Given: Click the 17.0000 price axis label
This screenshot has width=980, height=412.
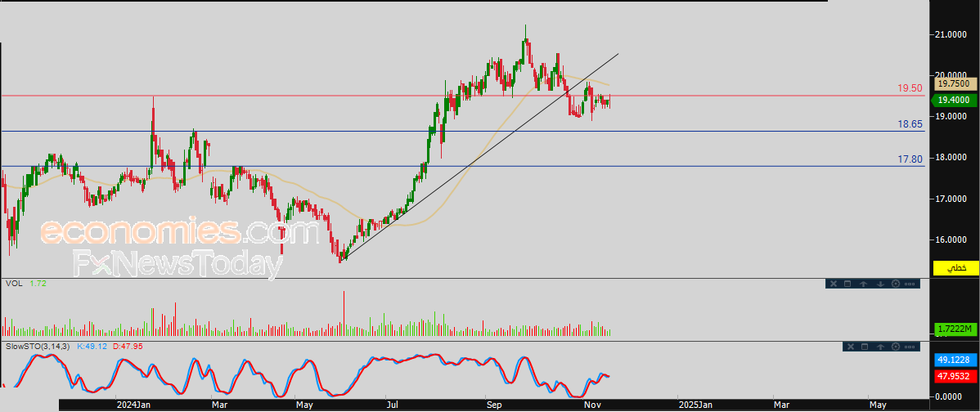Looking at the screenshot, I should click(x=951, y=199).
